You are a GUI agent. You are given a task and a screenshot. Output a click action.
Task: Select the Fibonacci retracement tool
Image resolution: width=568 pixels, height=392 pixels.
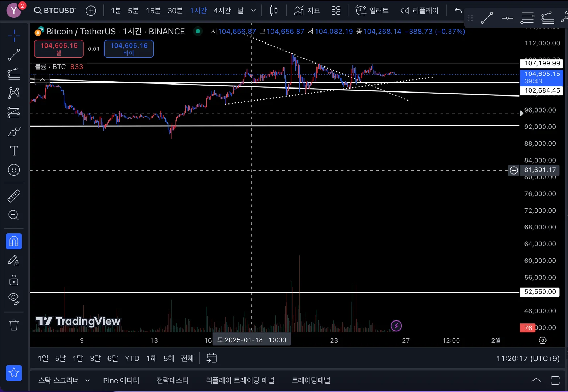(14, 74)
